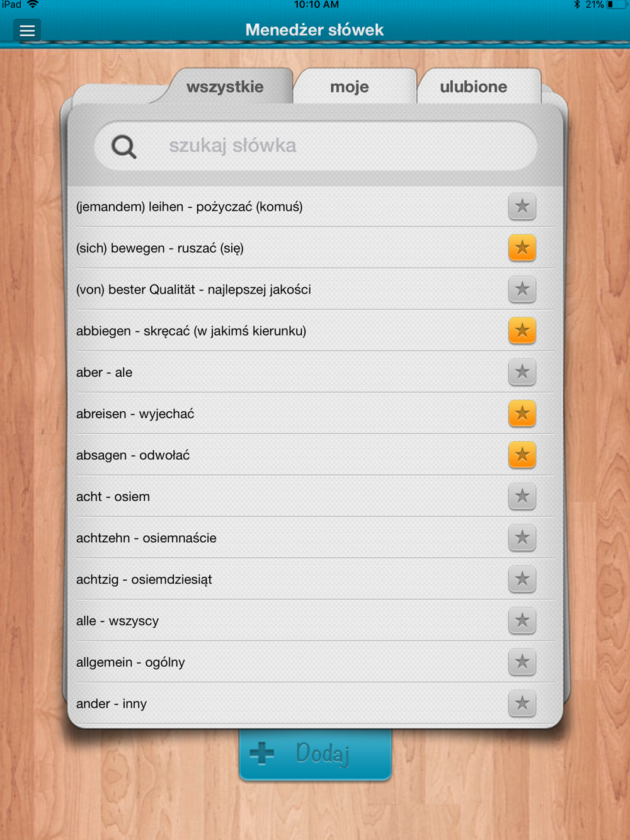Toggle star for 'abbiegen - skręcać'
The height and width of the screenshot is (840, 630).
coord(522,331)
